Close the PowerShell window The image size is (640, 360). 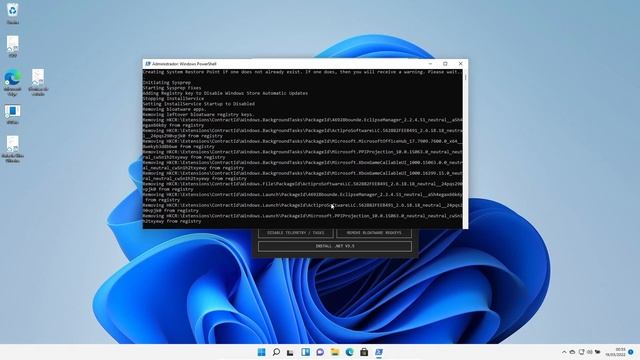(460, 64)
